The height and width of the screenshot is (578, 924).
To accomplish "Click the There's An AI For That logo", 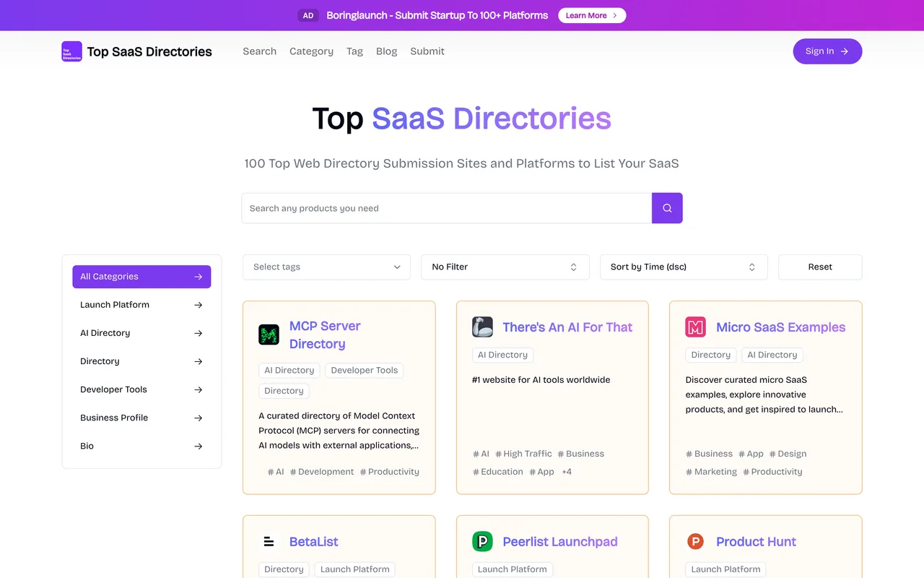I will pos(482,327).
